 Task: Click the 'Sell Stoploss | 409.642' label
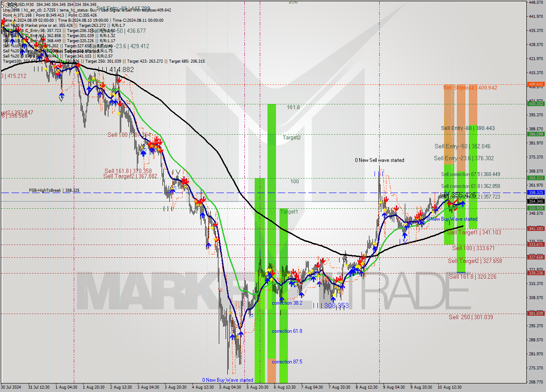[470, 88]
